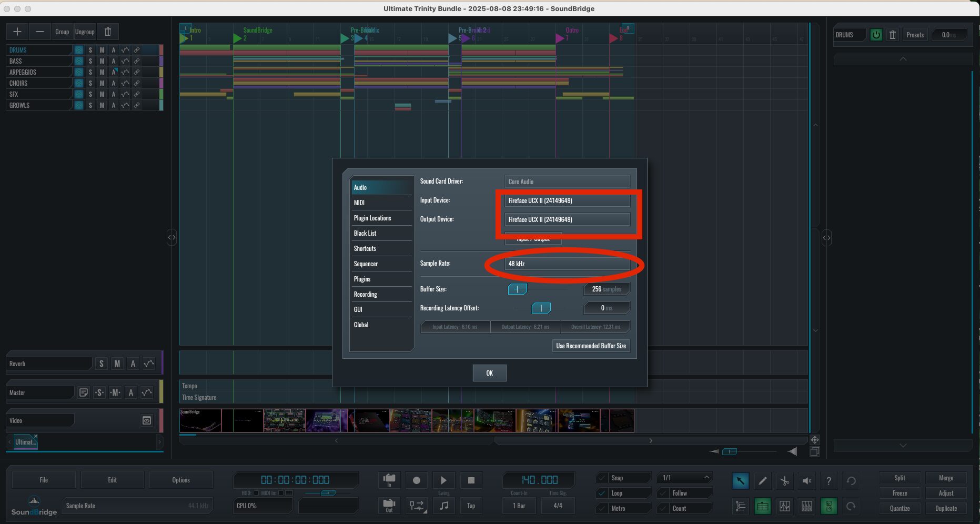The width and height of the screenshot is (980, 524).
Task: Collapse the GROWLS track with chevron
Action: pyautogui.click(x=78, y=105)
